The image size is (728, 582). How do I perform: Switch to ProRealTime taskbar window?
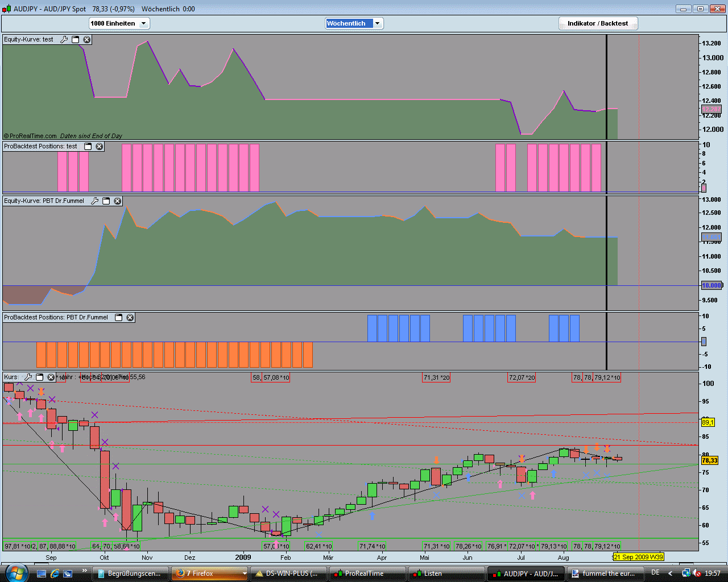pyautogui.click(x=368, y=573)
